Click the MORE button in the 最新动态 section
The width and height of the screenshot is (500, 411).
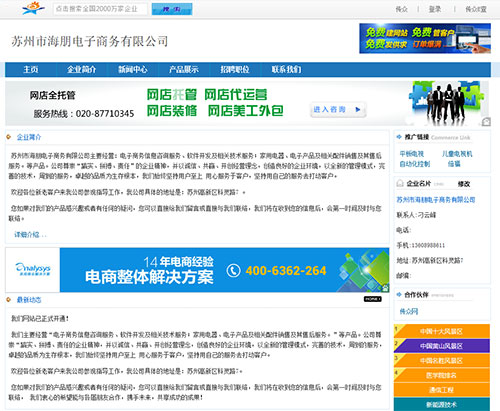click(x=373, y=299)
